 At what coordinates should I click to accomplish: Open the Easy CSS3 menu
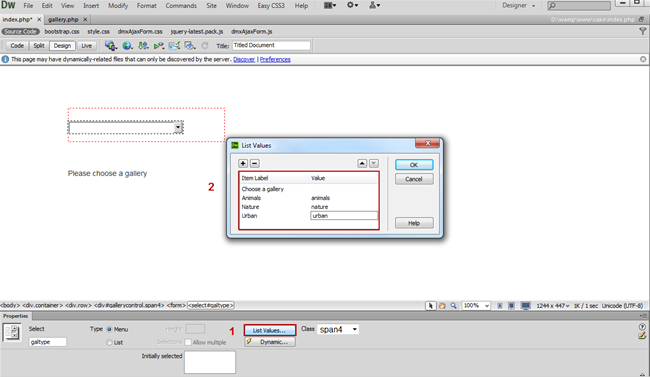(x=271, y=6)
